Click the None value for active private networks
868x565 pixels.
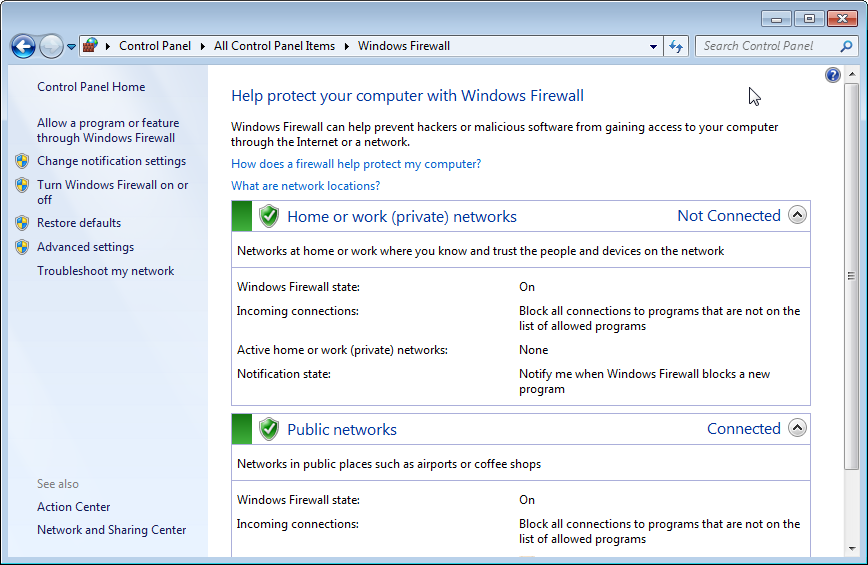(533, 350)
